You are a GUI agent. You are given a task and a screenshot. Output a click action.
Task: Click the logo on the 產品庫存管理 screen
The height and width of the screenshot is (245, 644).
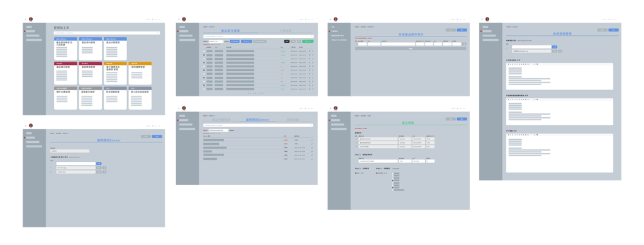(184, 20)
